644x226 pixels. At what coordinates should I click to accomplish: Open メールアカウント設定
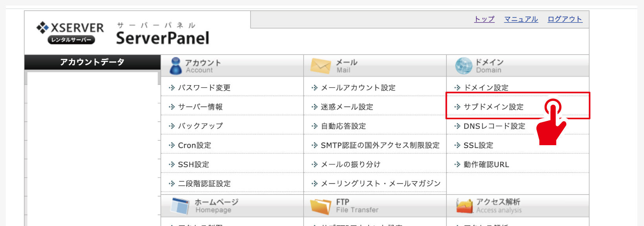click(358, 88)
